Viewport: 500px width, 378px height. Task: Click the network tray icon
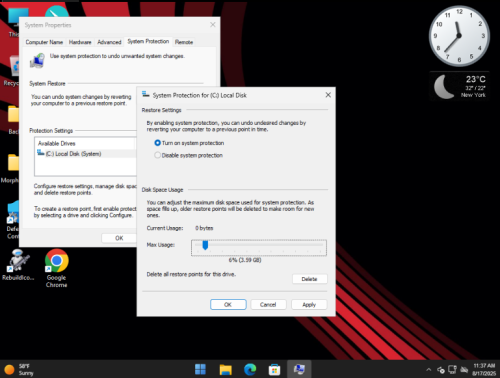coord(452,369)
